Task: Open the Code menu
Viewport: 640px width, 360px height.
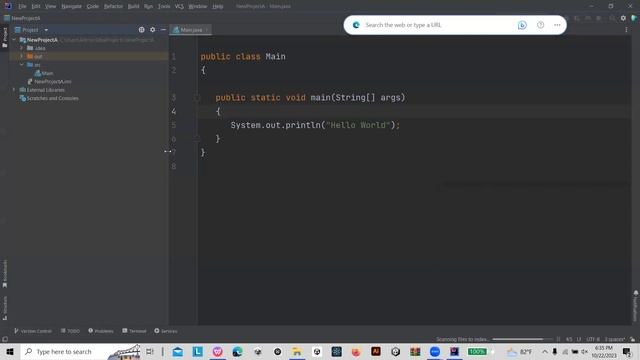Action: click(93, 6)
